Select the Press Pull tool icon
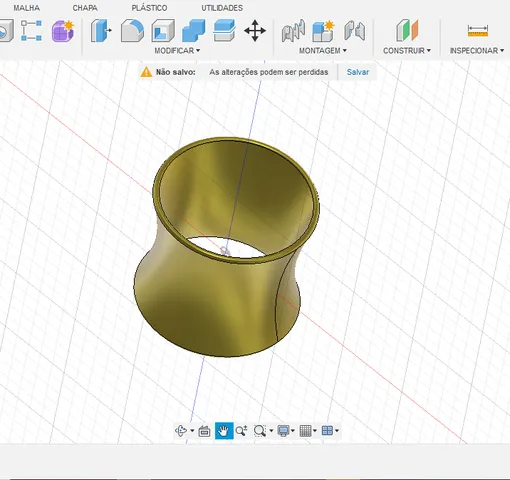Screen dimensions: 510x480 [x=101, y=31]
